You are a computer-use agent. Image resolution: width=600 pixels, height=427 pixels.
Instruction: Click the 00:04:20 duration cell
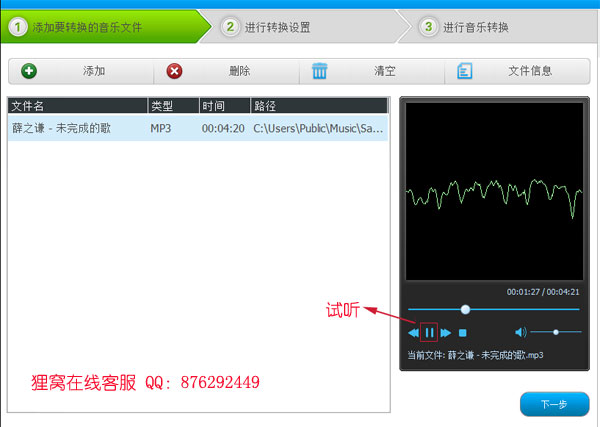[x=223, y=128]
